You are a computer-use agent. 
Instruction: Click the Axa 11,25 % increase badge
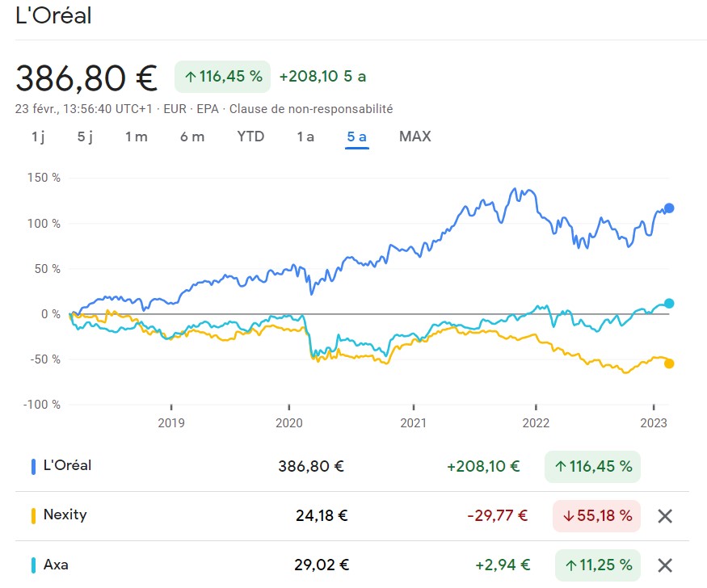(598, 565)
